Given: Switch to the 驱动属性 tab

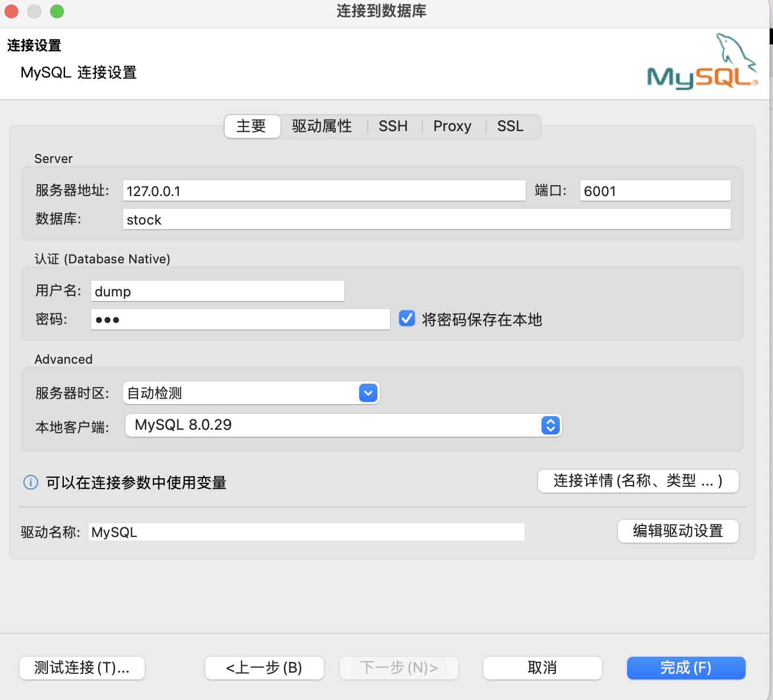Looking at the screenshot, I should 322,126.
